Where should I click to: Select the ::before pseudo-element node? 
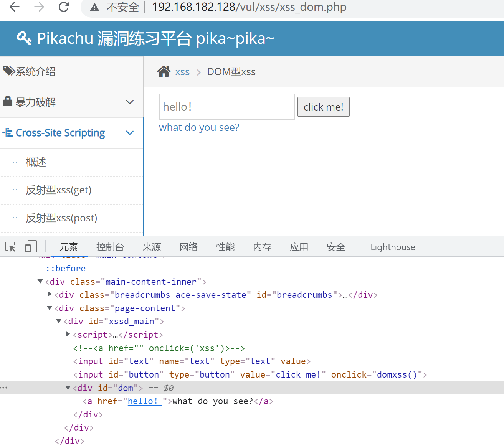pos(66,268)
